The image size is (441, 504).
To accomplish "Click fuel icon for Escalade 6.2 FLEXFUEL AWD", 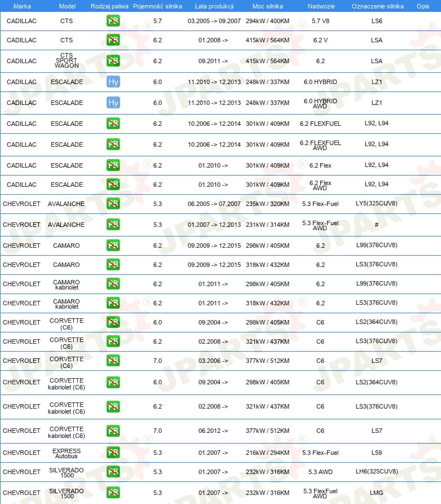I will (x=113, y=144).
